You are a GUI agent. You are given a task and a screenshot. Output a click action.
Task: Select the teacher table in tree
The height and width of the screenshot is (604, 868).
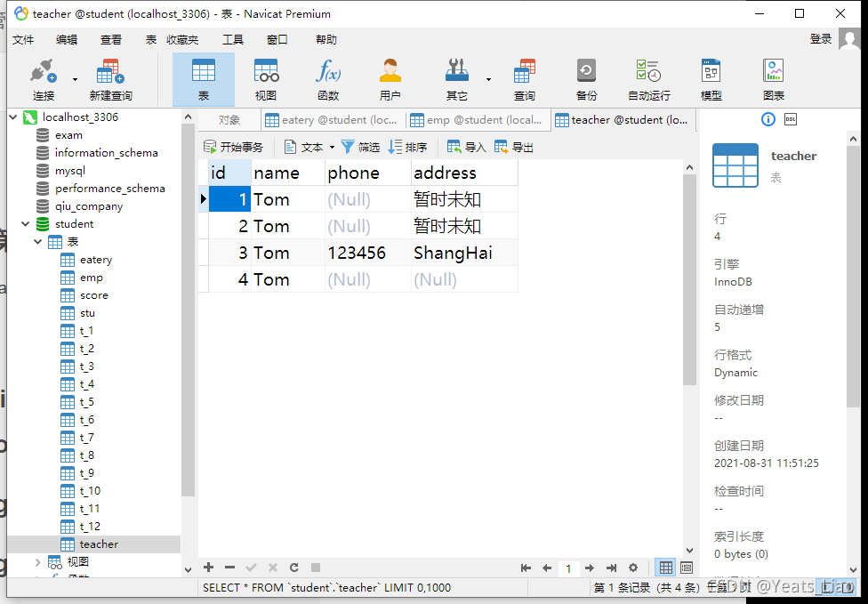click(x=99, y=544)
